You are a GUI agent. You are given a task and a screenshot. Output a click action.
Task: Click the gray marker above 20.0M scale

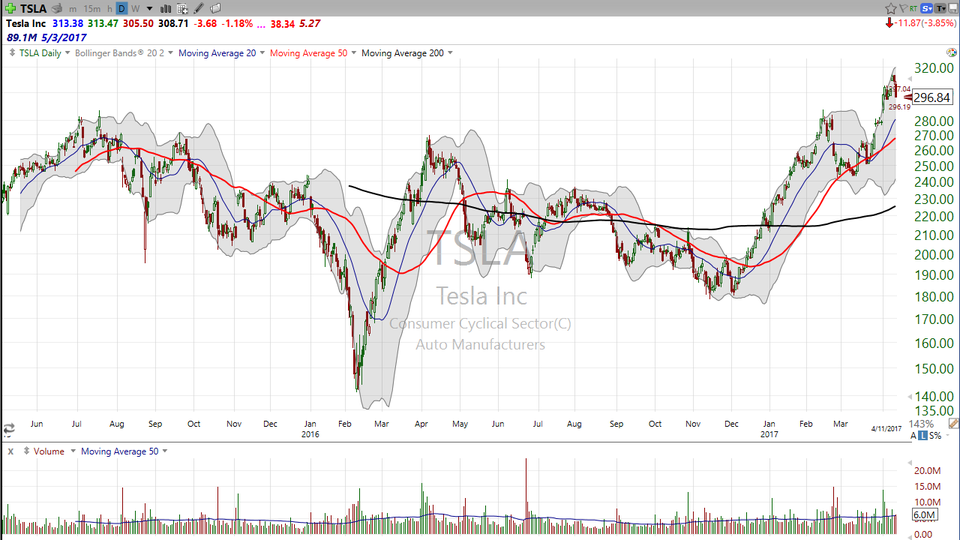point(909,463)
